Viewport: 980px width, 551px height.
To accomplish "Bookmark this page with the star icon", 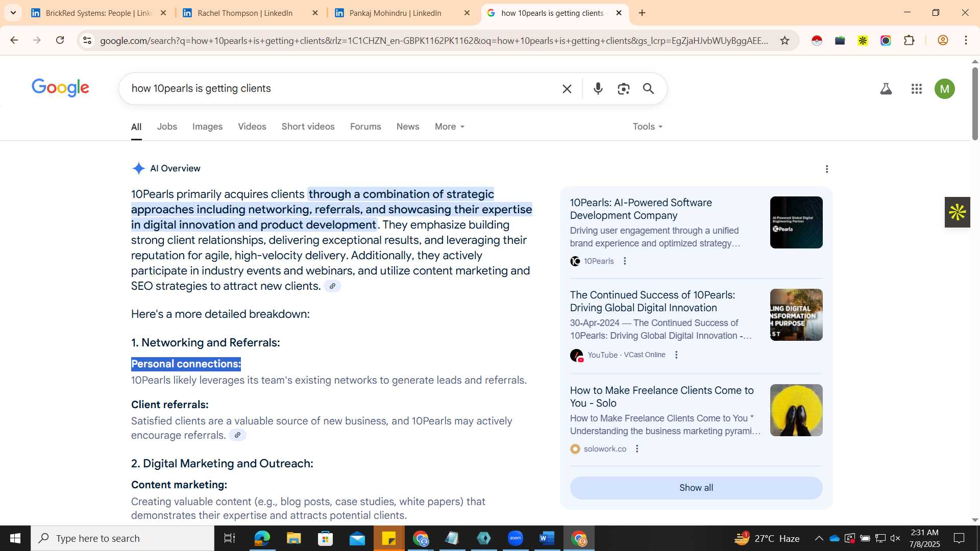I will coord(785,40).
